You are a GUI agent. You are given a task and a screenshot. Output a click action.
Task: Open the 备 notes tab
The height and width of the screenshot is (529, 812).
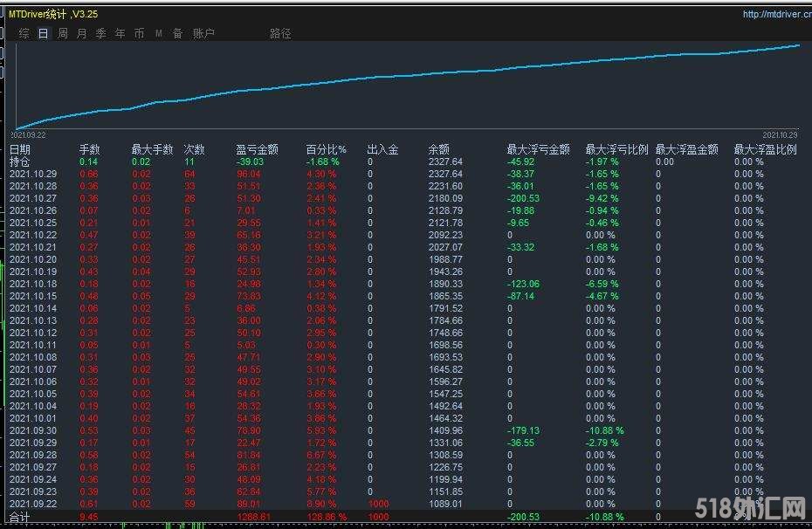177,34
